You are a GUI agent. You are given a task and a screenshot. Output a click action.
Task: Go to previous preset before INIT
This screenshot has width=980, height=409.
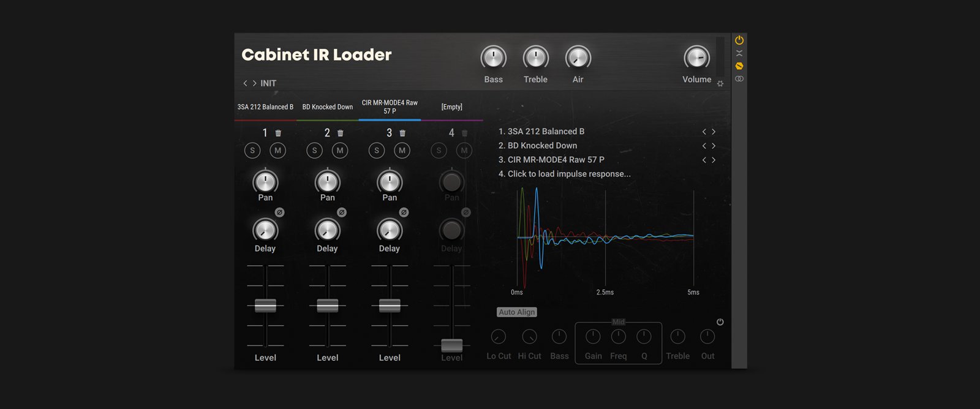pos(245,83)
